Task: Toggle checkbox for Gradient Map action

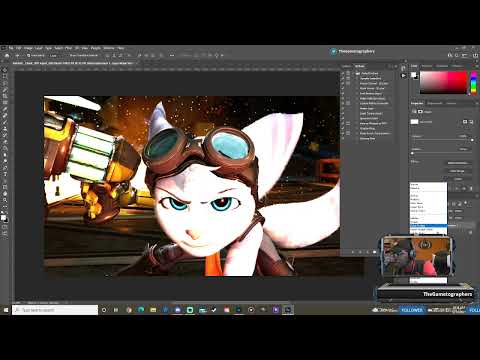Action: tap(343, 128)
